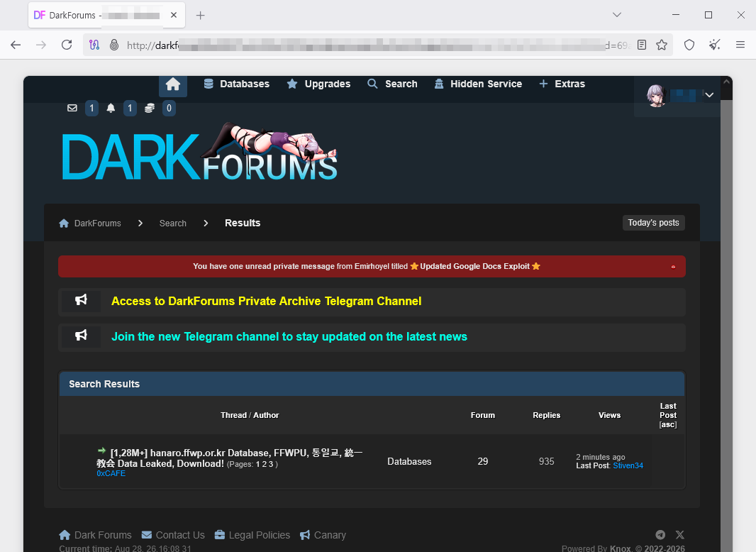Screen dimensions: 756x552
Task: Open the private messages envelope icon
Action: [x=72, y=108]
